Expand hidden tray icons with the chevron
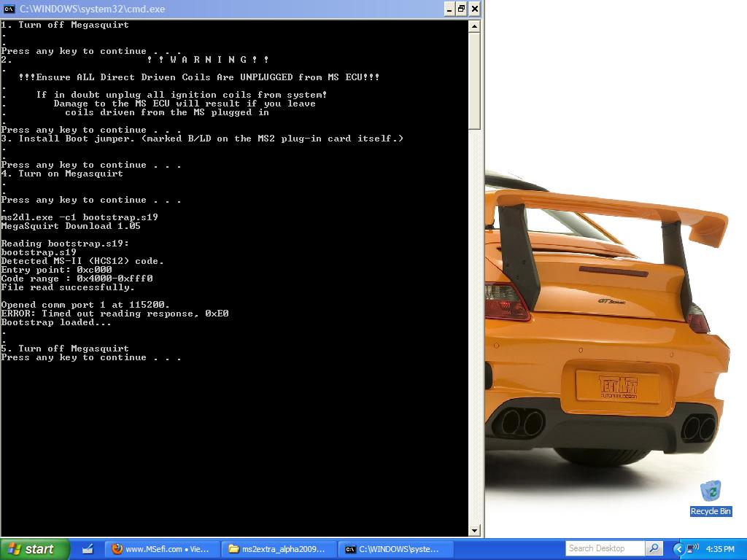747x560 pixels. (679, 549)
